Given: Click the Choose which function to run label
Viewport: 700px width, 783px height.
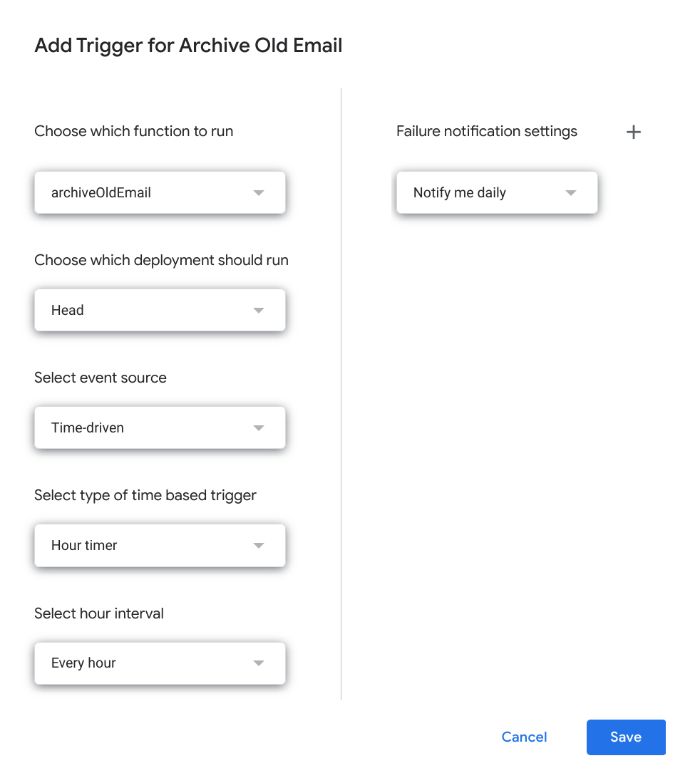Looking at the screenshot, I should (133, 131).
